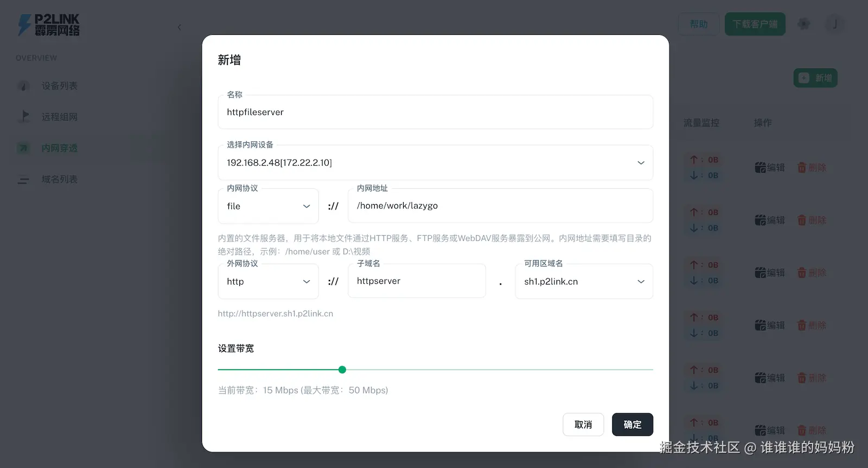Click the 下载客户端 button
Viewport: 868px width, 468px height.
pyautogui.click(x=755, y=24)
